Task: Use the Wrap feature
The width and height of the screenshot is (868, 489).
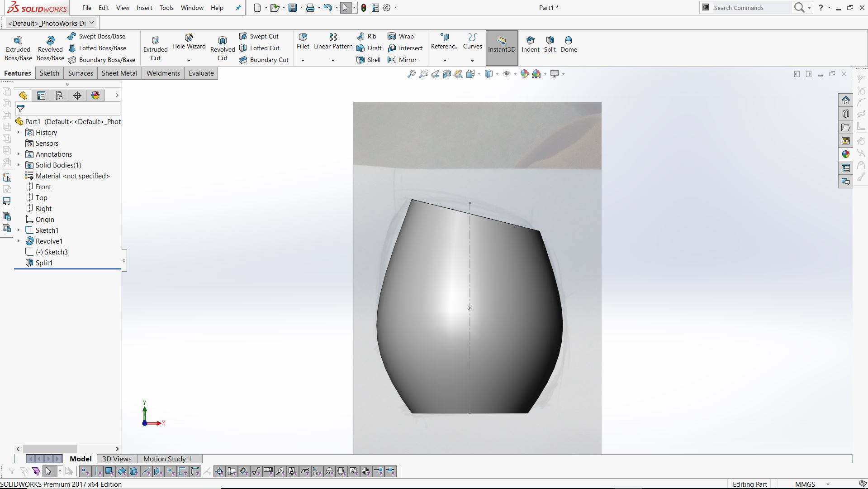Action: (401, 36)
